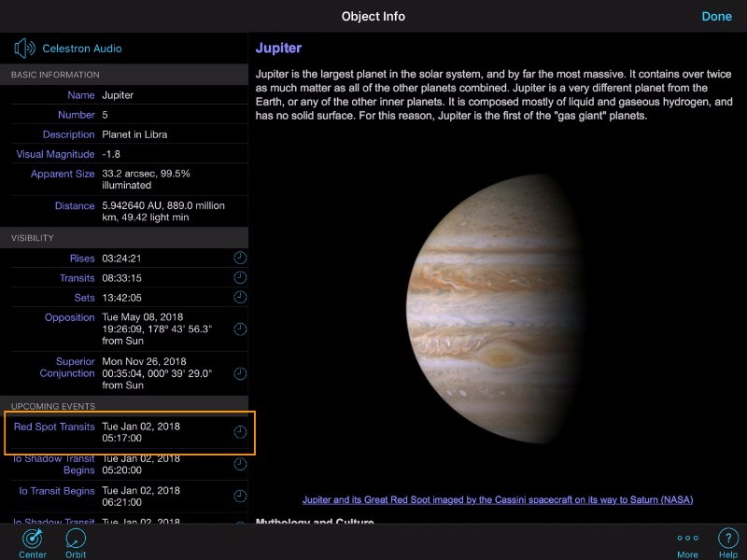Screen dimensions: 747x560
Task: Select the Opposition Tue May 08, 2018 entry
Action: 157,329
